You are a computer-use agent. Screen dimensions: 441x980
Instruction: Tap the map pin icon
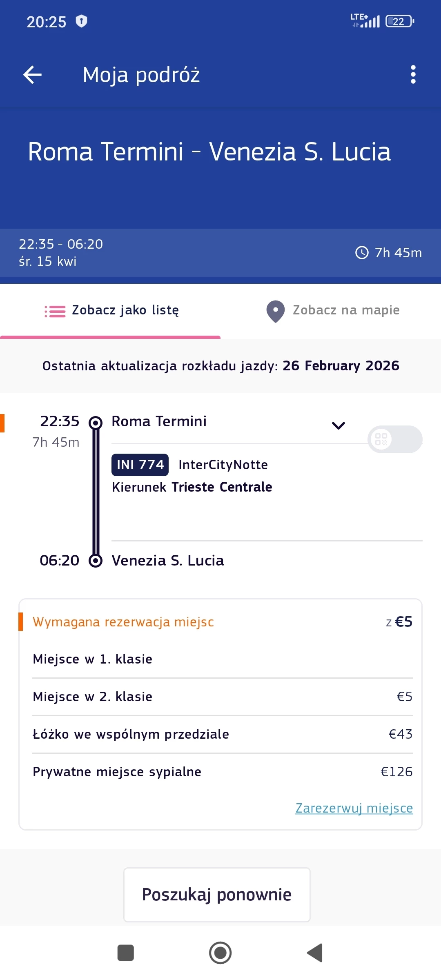pyautogui.click(x=276, y=311)
